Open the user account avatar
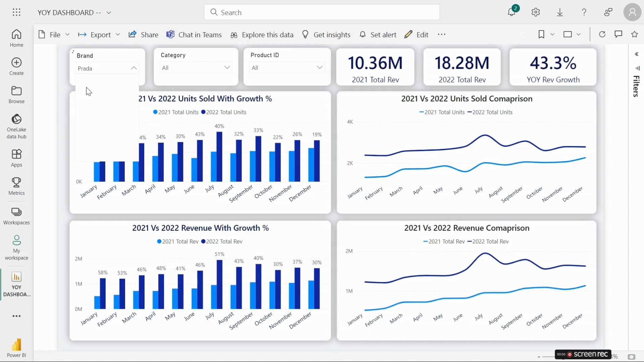 tap(632, 12)
